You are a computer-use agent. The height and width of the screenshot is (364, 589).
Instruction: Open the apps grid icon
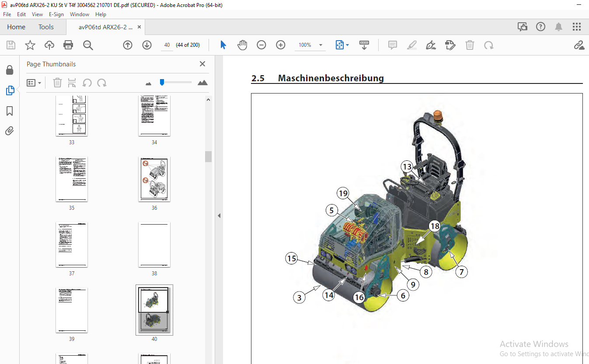[577, 27]
